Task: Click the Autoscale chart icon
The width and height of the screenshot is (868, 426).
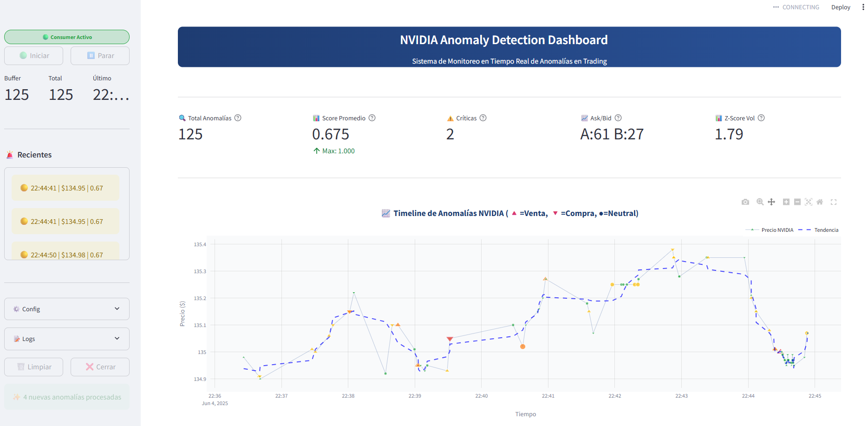Action: click(809, 202)
